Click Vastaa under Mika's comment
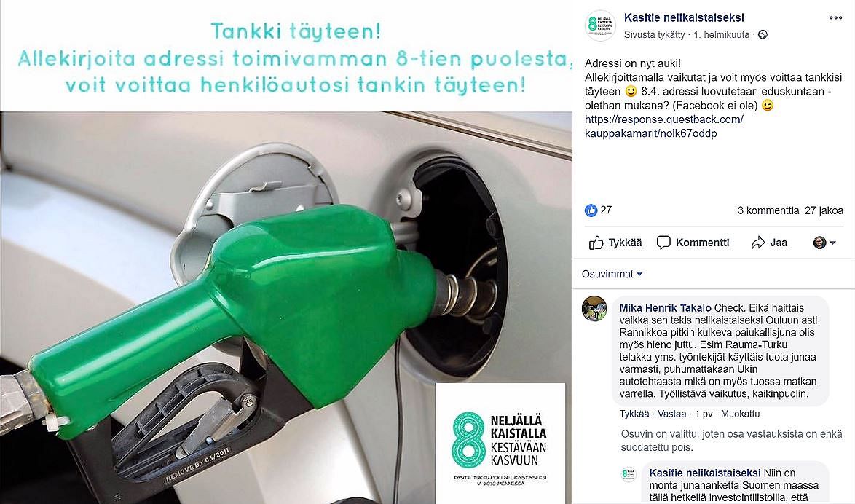Image resolution: width=855 pixels, height=504 pixels. [x=671, y=414]
